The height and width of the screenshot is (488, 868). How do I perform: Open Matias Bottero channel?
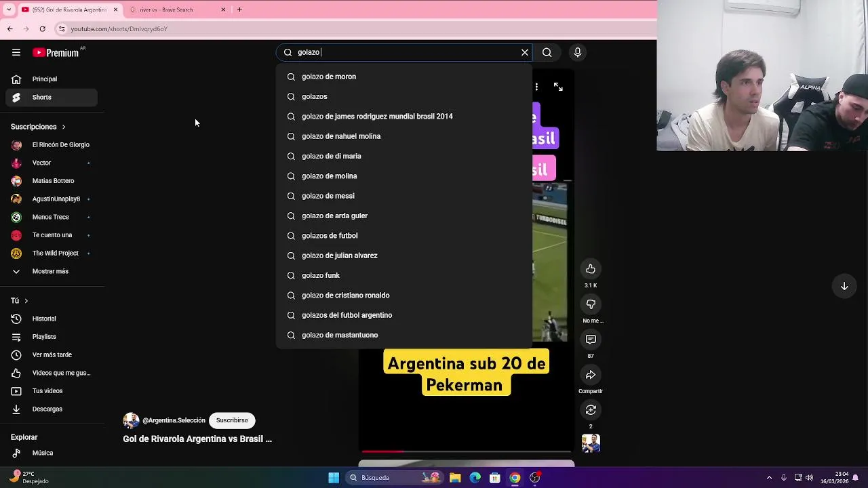pos(52,181)
